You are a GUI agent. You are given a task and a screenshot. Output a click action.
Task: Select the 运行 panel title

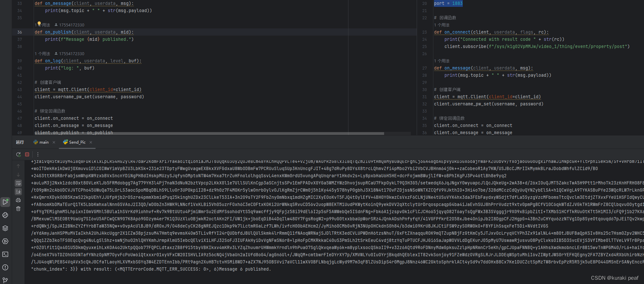coord(20,142)
